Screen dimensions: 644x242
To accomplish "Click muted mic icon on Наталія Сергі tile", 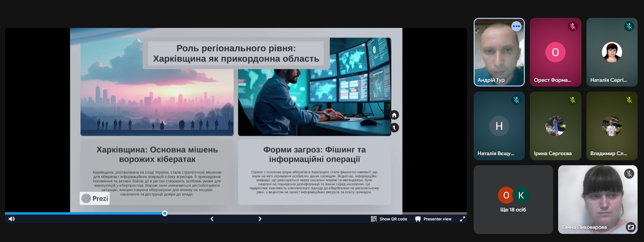I will click(x=629, y=26).
